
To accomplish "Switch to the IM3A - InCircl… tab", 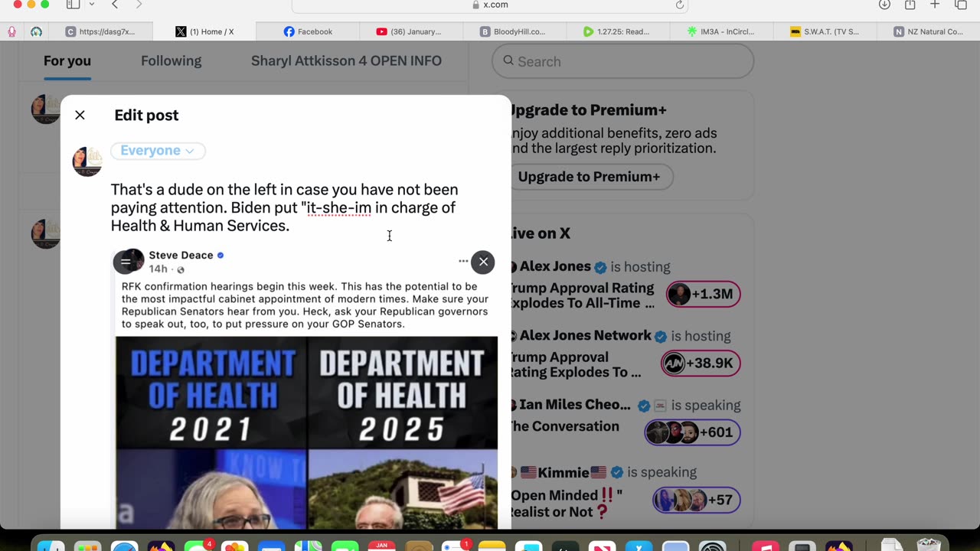I will (720, 31).
